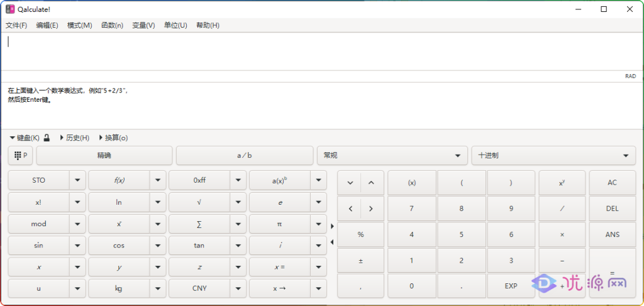Screen dimensions: 644x306
Task: Click the programming keypad grid icon button
Action: click(20, 155)
